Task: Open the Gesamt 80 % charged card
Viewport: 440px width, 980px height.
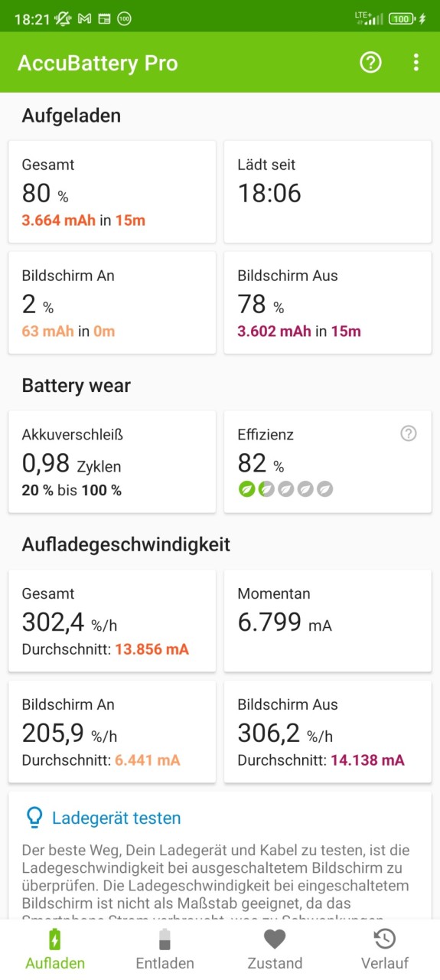Action: click(112, 192)
